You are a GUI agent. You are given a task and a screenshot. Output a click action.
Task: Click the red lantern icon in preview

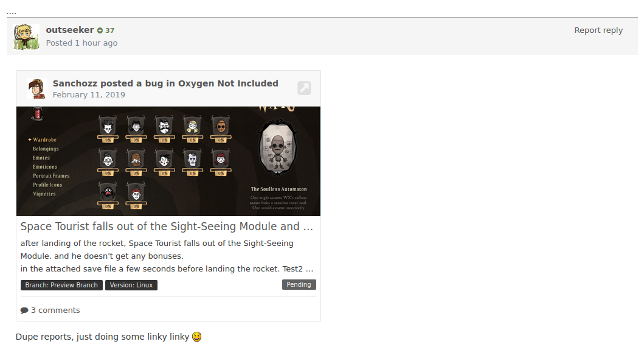point(37,114)
